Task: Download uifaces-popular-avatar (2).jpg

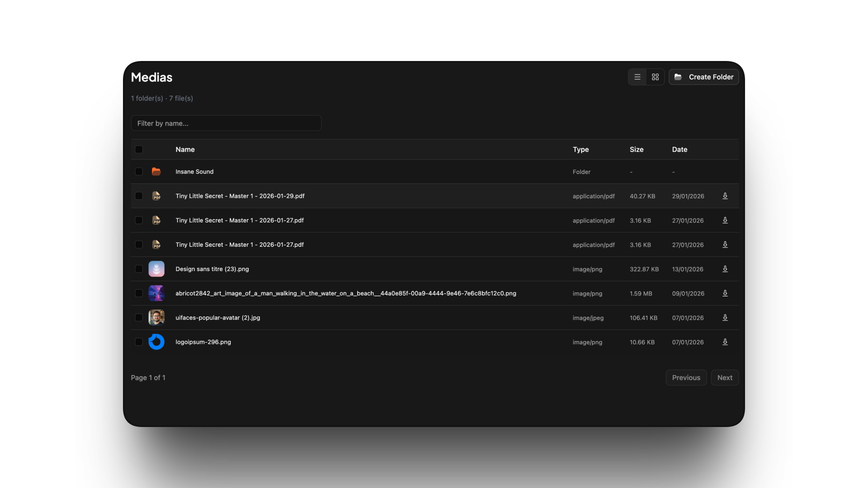Action: [725, 318]
